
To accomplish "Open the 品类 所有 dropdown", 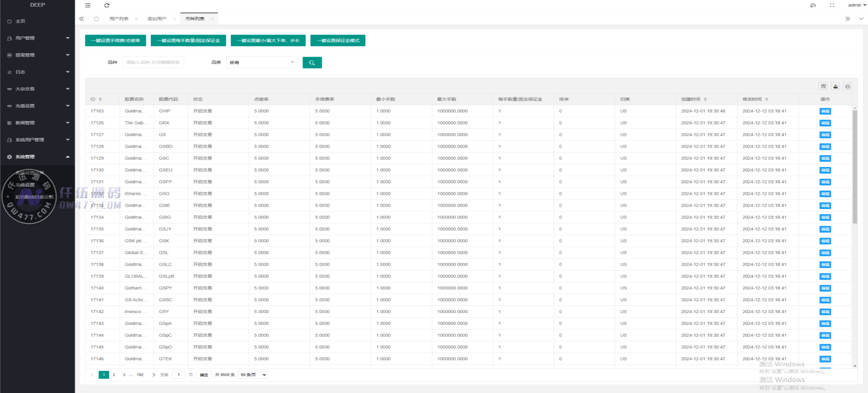I will (262, 62).
